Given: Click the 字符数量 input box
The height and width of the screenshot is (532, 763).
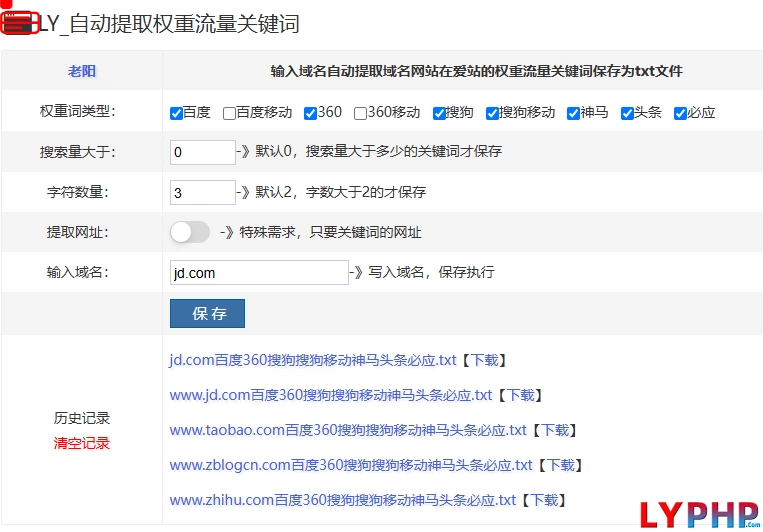Looking at the screenshot, I should click(202, 192).
